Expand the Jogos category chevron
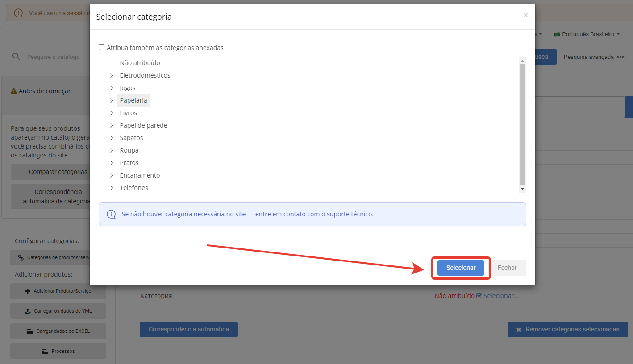633x364 pixels. [112, 88]
